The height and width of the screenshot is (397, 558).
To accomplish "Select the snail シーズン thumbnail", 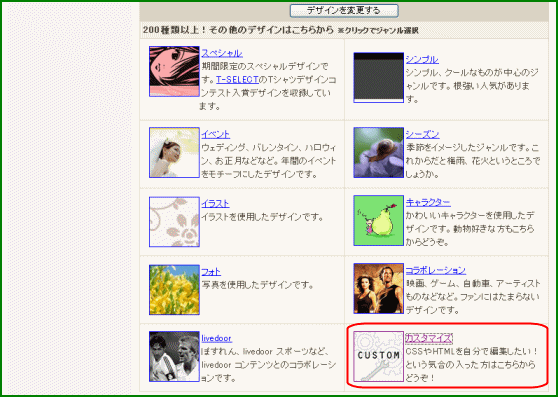I will (x=379, y=153).
